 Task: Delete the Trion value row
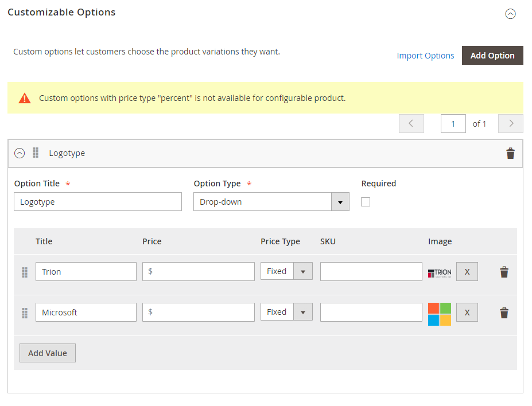click(504, 272)
